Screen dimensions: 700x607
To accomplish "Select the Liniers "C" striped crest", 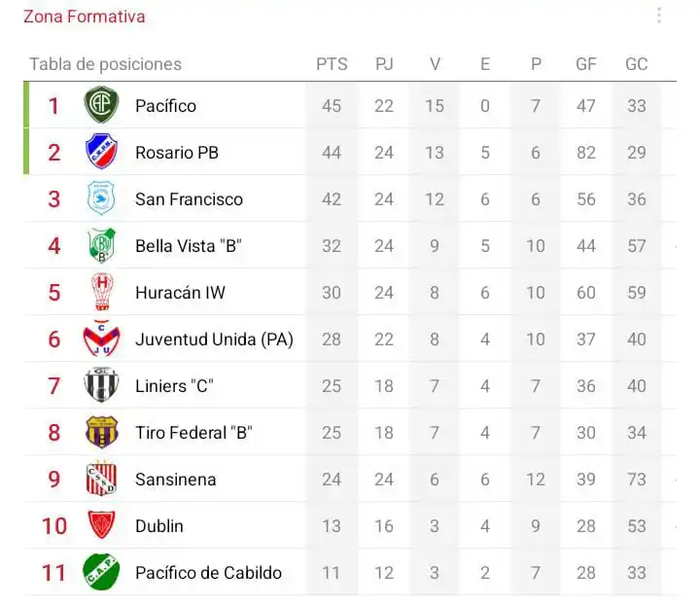I will coord(101,385).
